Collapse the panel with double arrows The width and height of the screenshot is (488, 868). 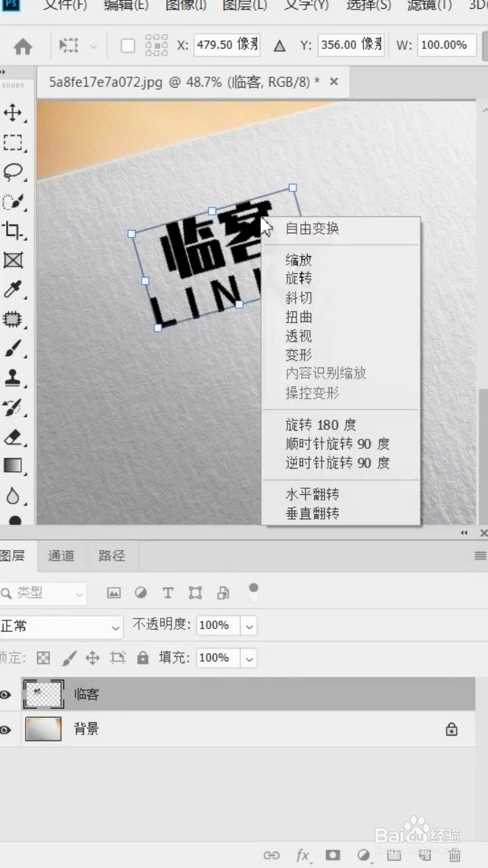pos(464,533)
